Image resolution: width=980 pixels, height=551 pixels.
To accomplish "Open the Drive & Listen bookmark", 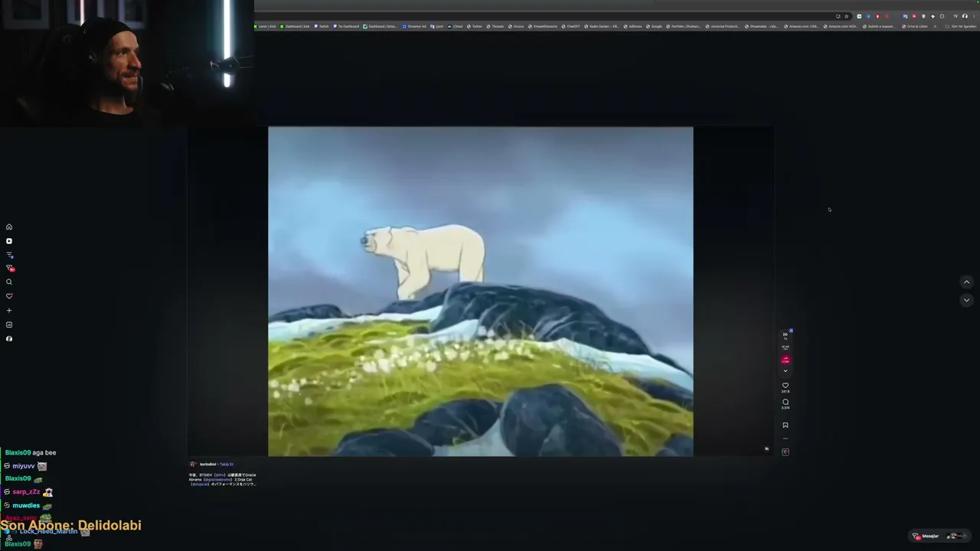I will tap(915, 27).
